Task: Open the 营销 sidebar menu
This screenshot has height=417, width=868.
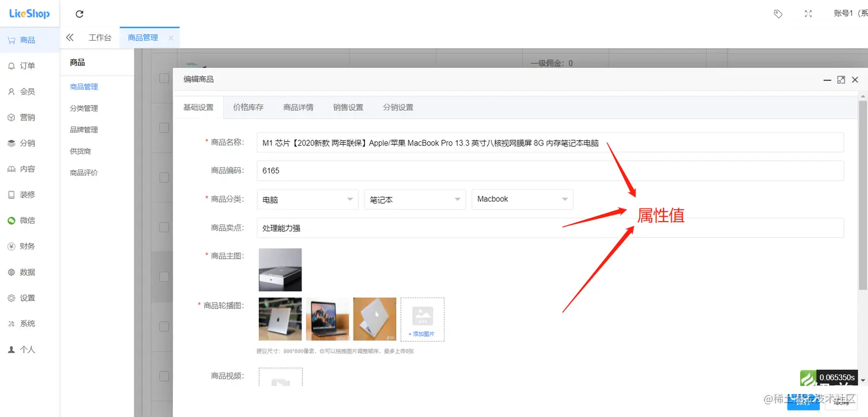Action: (29, 118)
